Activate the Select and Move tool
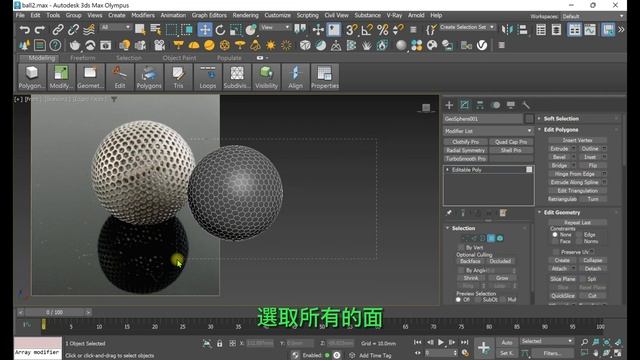Image resolution: width=640 pixels, height=360 pixels. coord(204,29)
